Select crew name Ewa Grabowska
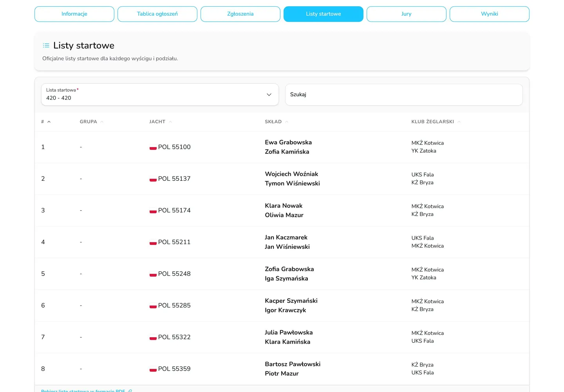The width and height of the screenshot is (564, 392). pyautogui.click(x=288, y=142)
